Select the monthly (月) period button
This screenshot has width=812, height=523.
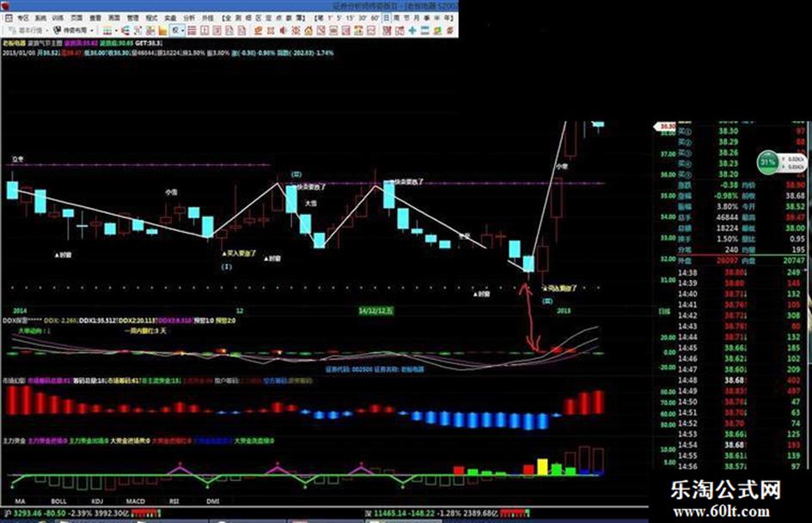417,18
